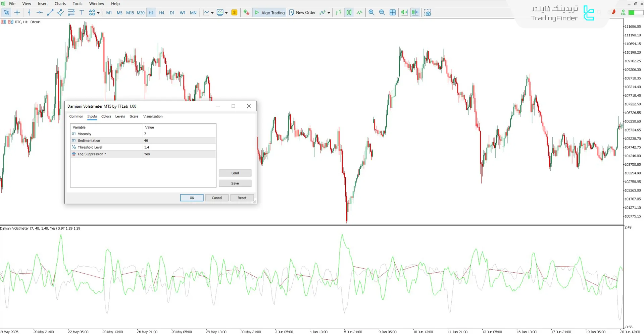Toggle Algo Trading on or off
The width and height of the screenshot is (644, 334).
[269, 13]
